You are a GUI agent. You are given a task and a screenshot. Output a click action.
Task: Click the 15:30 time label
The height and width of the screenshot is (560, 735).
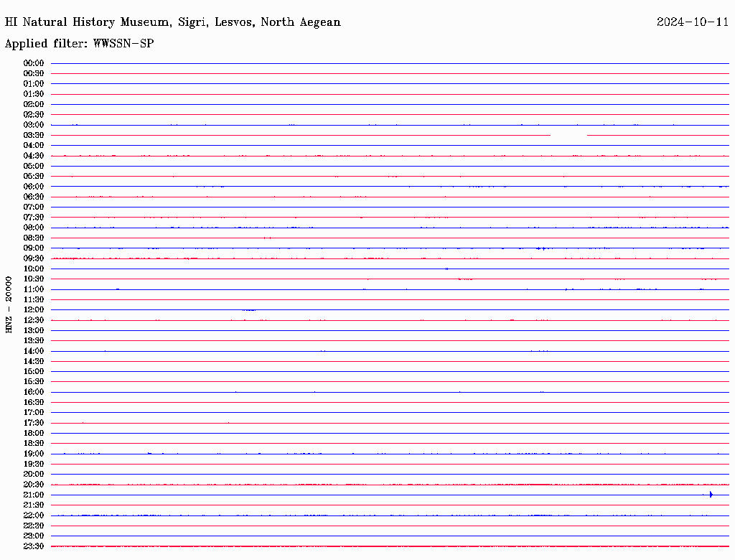(x=34, y=382)
